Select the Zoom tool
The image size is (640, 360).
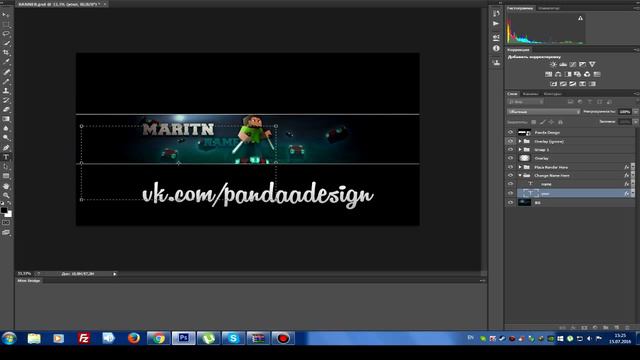click(x=6, y=196)
